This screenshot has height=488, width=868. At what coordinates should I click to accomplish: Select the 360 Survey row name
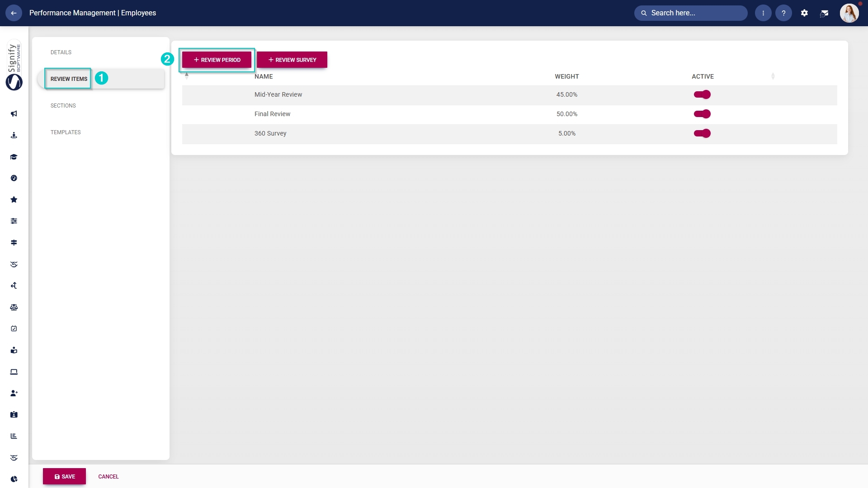270,133
